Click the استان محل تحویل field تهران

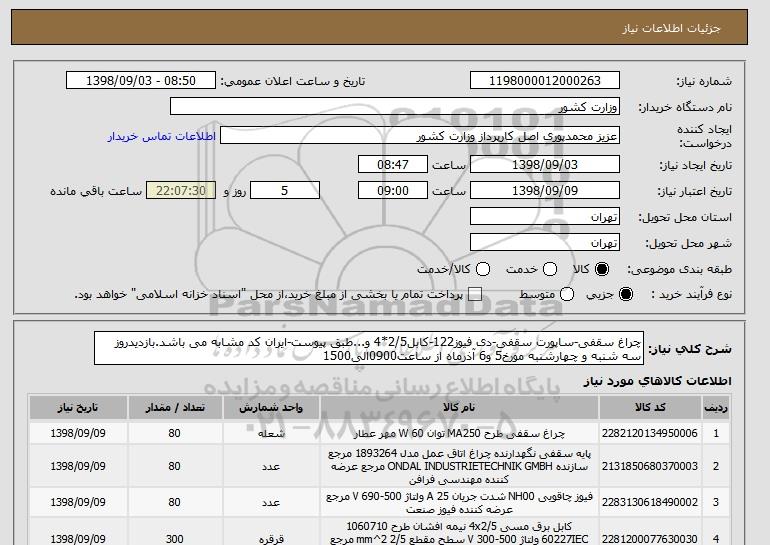[x=545, y=217]
